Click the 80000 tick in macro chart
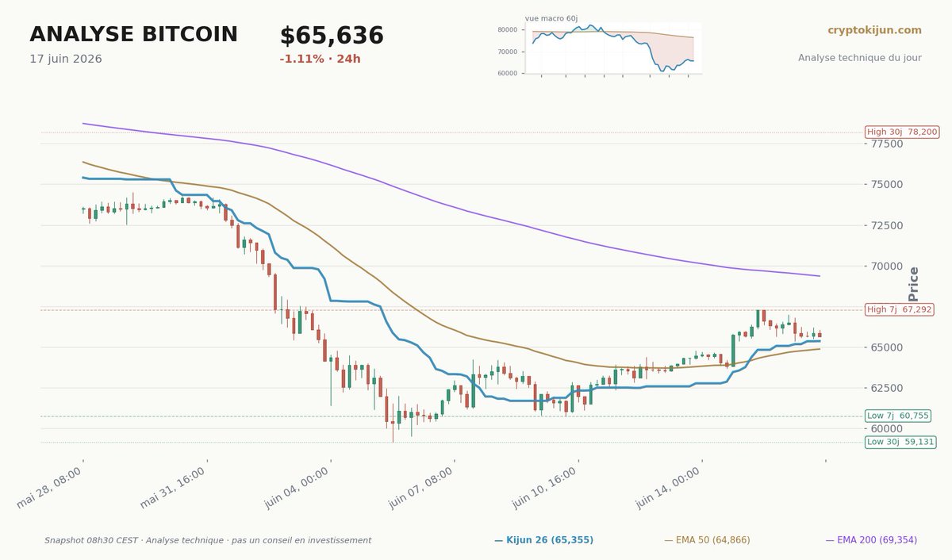This screenshot has height=560, width=952. pyautogui.click(x=508, y=30)
